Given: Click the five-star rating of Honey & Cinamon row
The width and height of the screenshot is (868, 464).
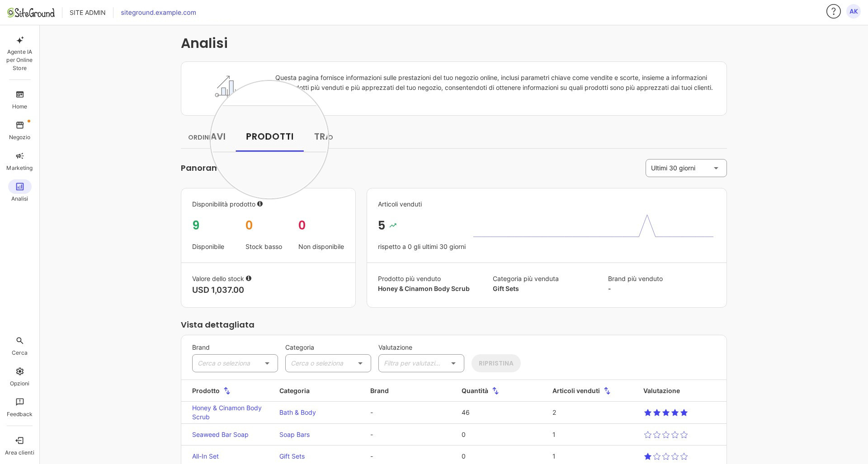Looking at the screenshot, I should click(665, 412).
